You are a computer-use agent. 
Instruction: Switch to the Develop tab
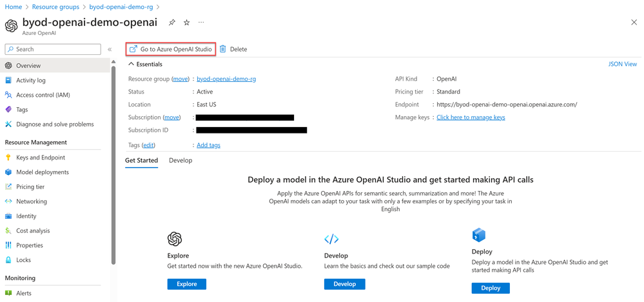click(181, 160)
